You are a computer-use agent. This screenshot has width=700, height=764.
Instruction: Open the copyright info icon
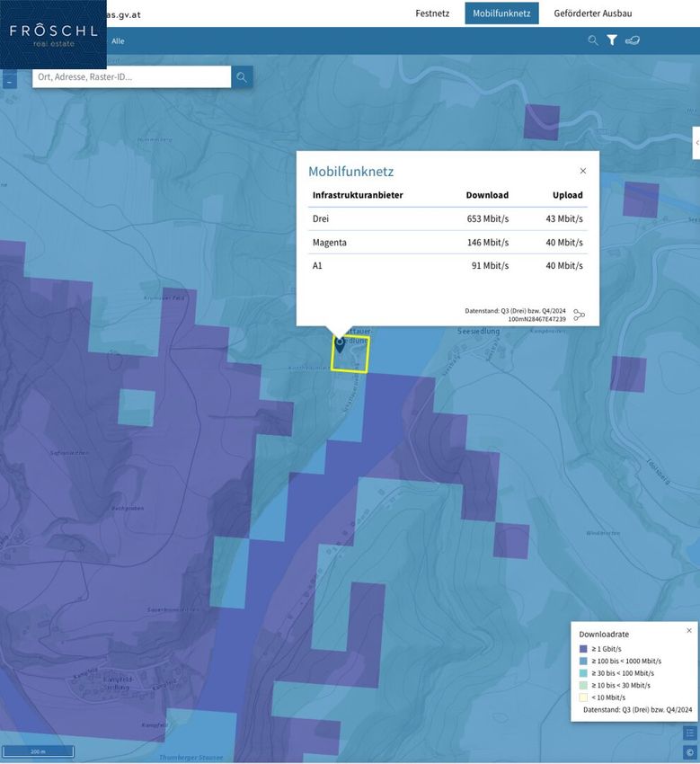point(689,752)
